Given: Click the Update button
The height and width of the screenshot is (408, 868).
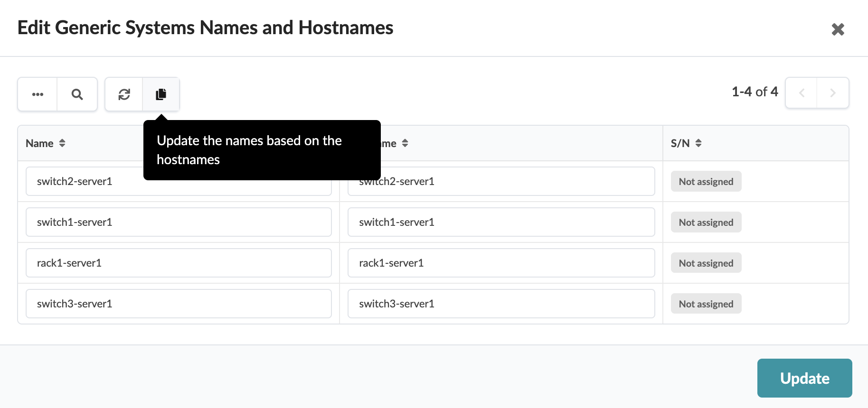Looking at the screenshot, I should coord(804,378).
